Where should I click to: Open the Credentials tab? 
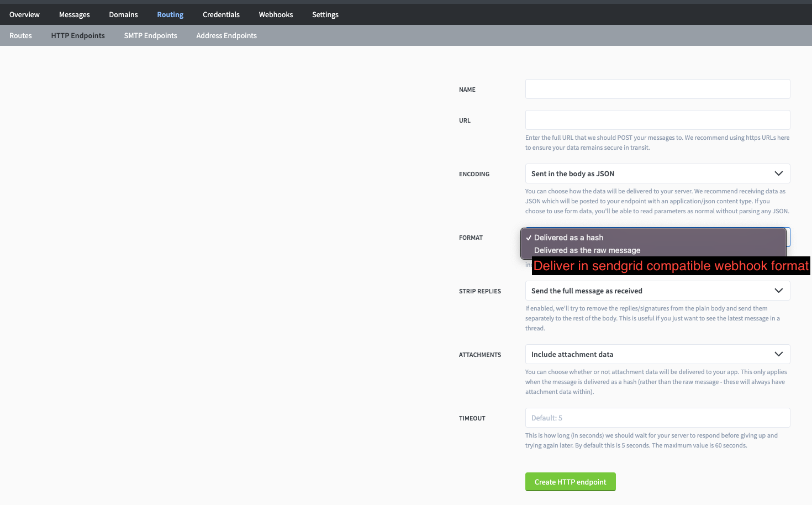point(221,14)
